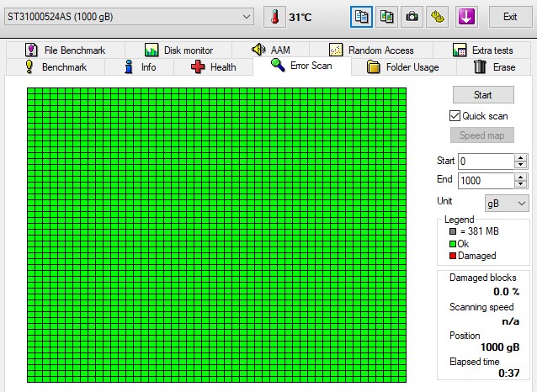Open the Unit gB dropdown

pos(507,203)
